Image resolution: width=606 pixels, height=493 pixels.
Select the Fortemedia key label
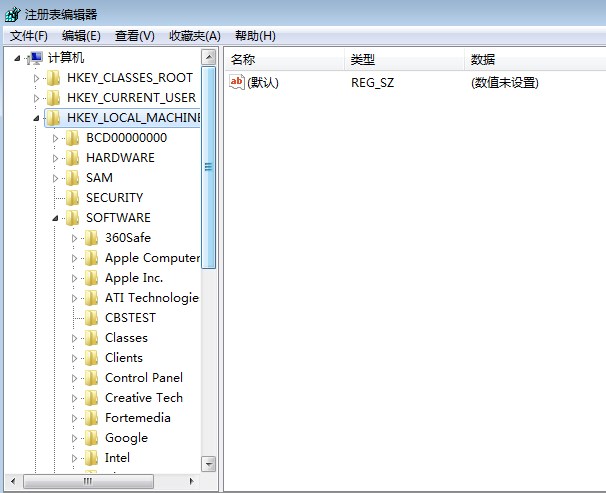138,418
